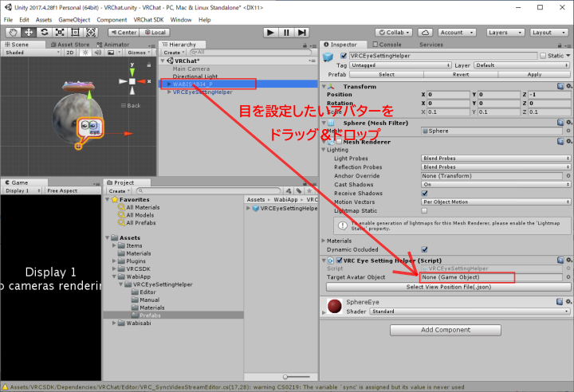574x392 pixels.
Task: Click the SphereEye material preview sphere
Action: coord(335,306)
